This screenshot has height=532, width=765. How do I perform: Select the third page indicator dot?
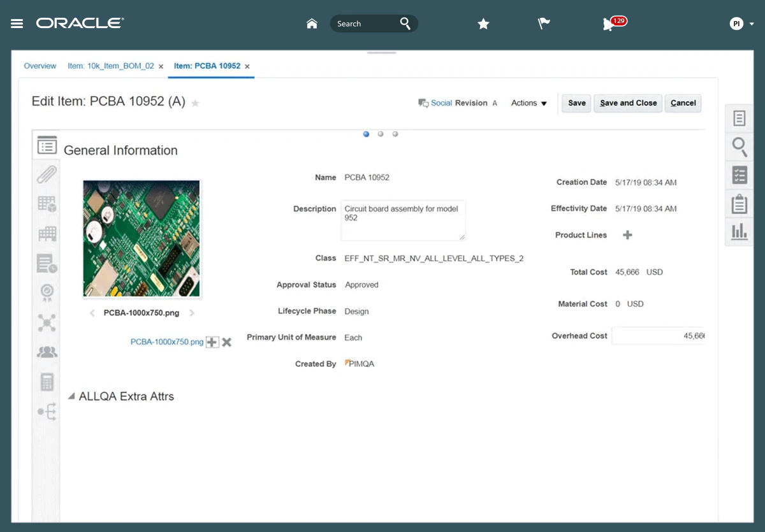(395, 134)
